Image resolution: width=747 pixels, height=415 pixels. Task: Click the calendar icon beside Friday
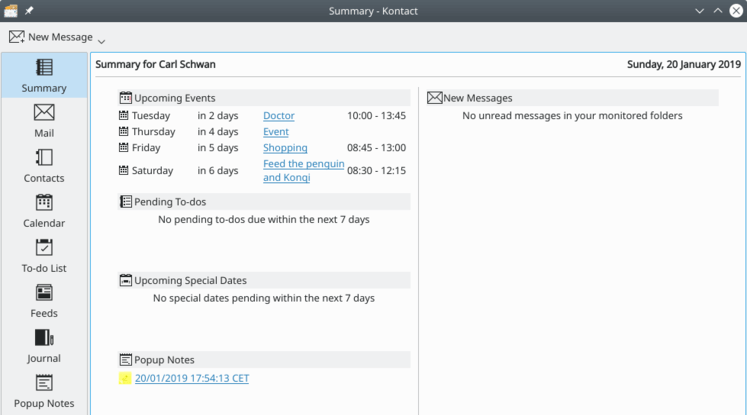coord(123,148)
